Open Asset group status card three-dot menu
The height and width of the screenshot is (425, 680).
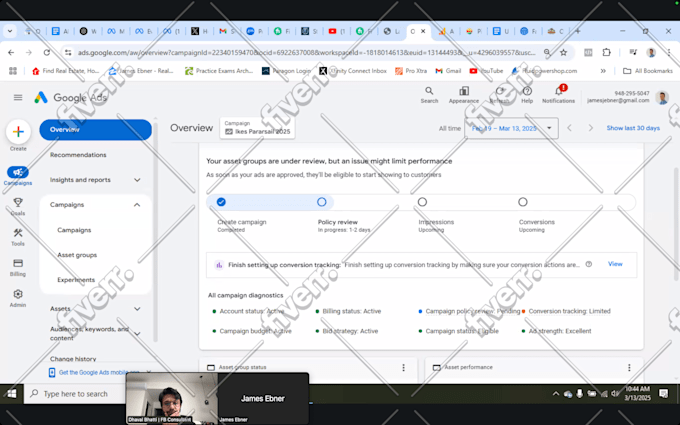403,368
